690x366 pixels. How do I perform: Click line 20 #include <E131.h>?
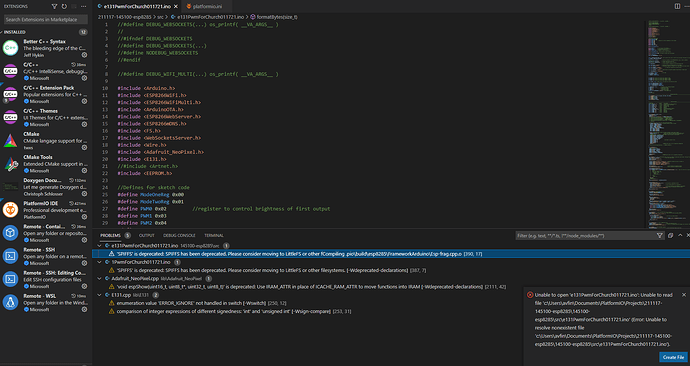coord(142,159)
